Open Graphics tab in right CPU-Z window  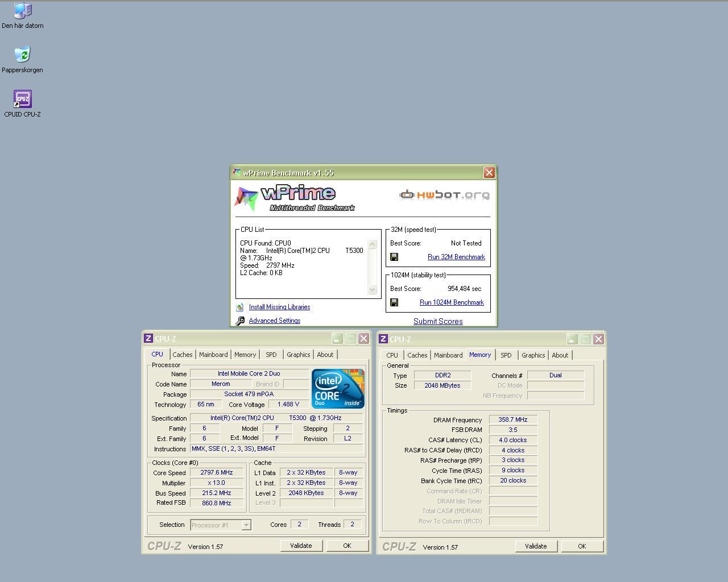[533, 355]
